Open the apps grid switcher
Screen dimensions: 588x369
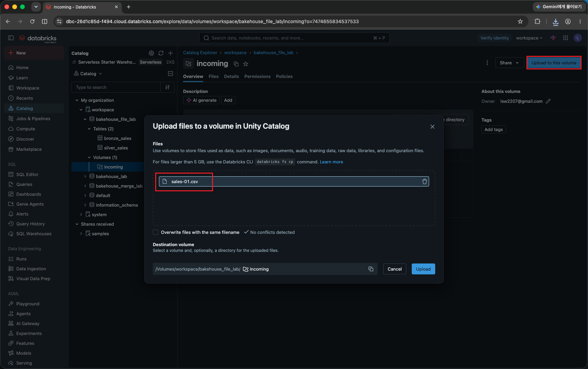click(x=566, y=38)
